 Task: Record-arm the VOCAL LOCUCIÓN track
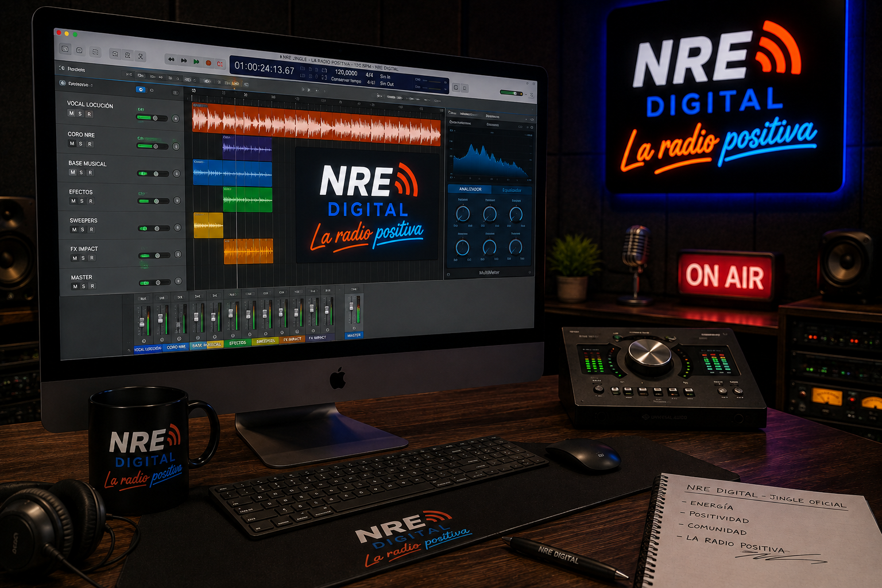[x=89, y=114]
